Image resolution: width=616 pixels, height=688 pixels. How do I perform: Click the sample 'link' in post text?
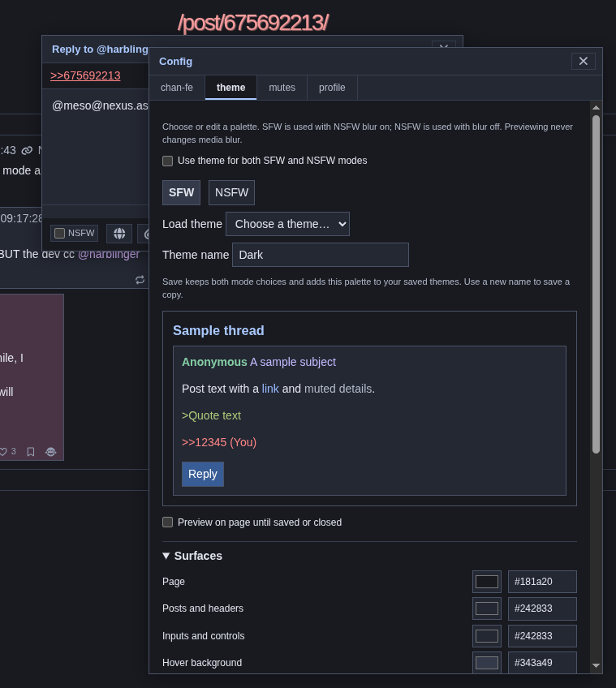coord(270,389)
